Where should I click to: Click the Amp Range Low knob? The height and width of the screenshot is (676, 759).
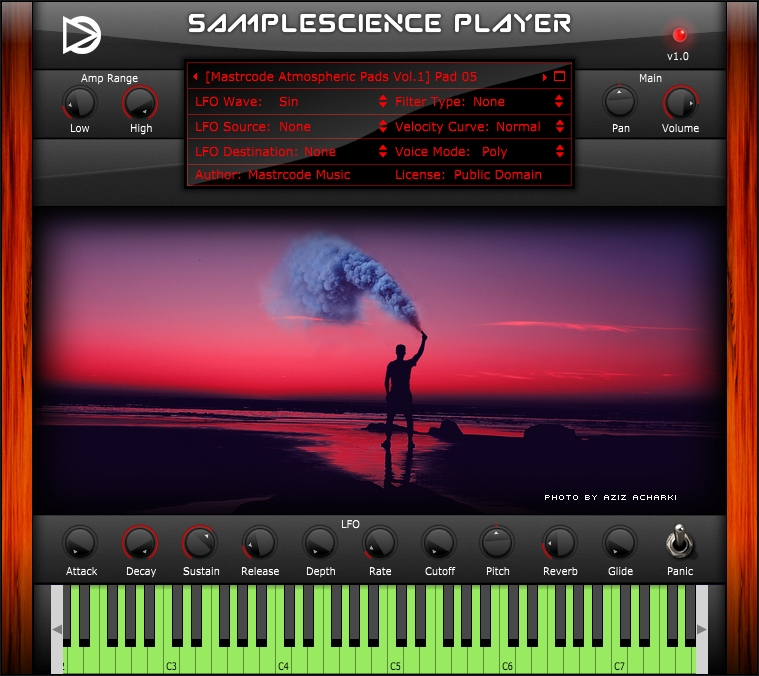point(79,103)
